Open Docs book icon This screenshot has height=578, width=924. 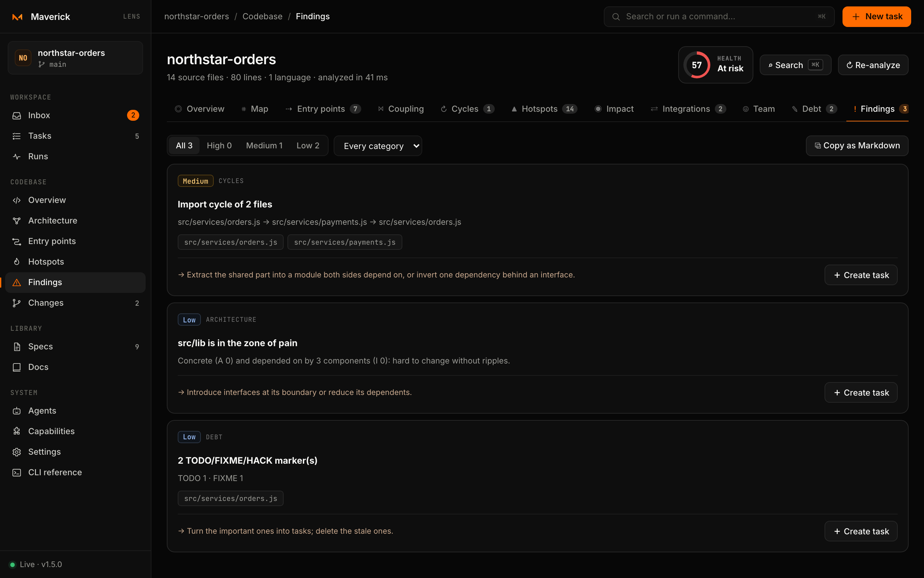tap(16, 367)
